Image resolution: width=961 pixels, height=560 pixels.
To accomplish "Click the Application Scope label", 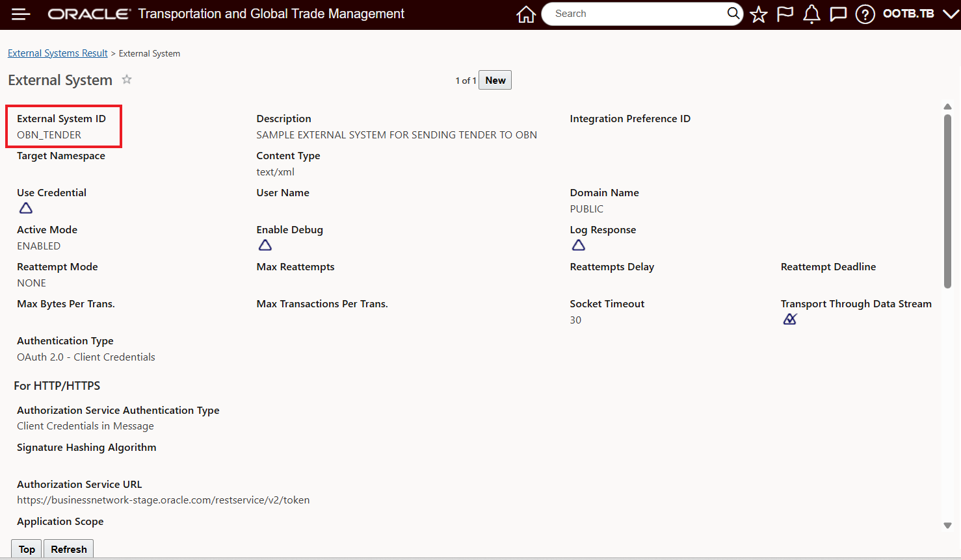I will point(60,522).
